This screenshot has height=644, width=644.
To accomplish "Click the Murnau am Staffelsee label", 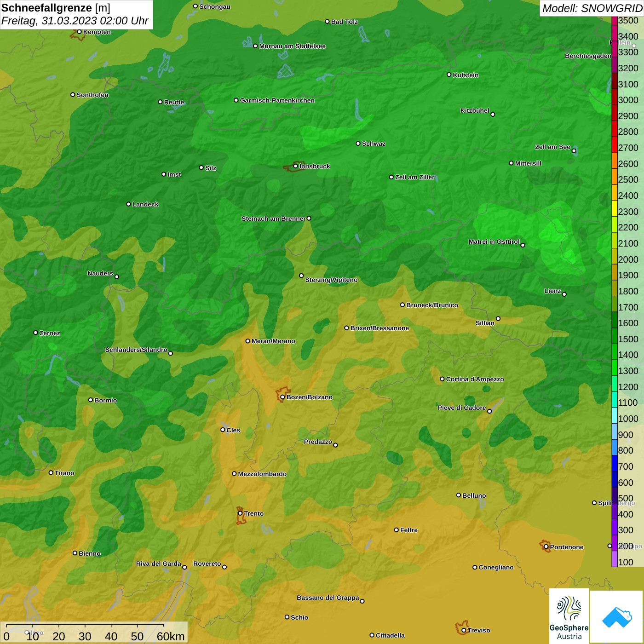I will point(293,46).
